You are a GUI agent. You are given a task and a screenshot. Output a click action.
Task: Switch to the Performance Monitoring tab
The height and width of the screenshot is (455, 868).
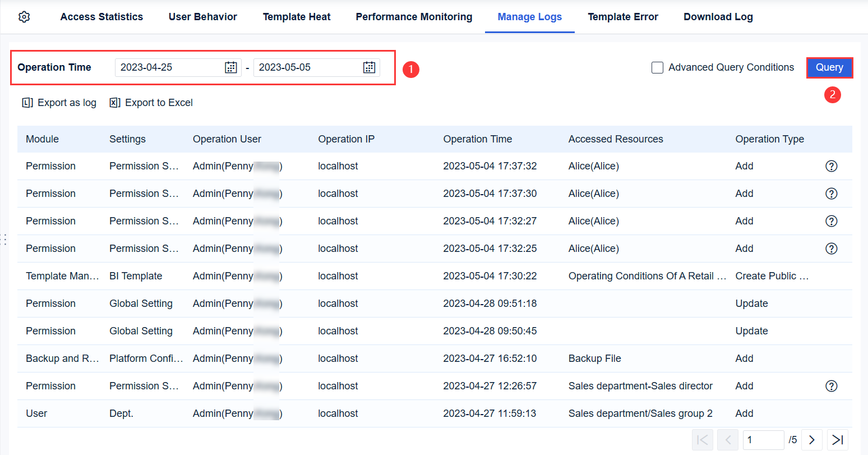click(413, 17)
